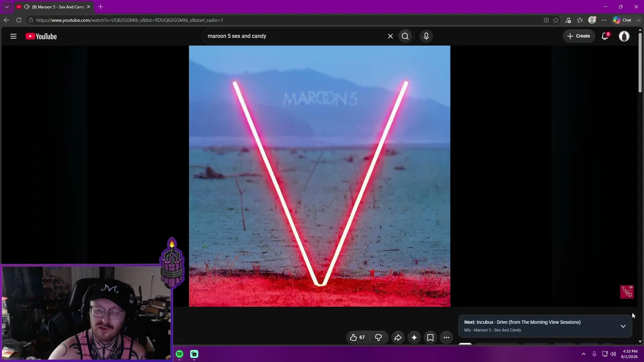Expand the Next: Incubus - Drive mix panel
Image resolution: width=644 pixels, height=362 pixels.
point(623,326)
